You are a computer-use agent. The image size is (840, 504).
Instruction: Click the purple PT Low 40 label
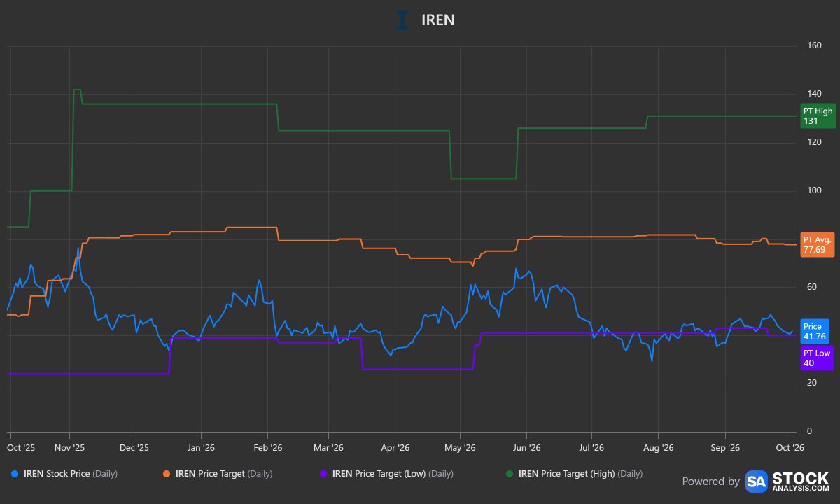tap(817, 358)
